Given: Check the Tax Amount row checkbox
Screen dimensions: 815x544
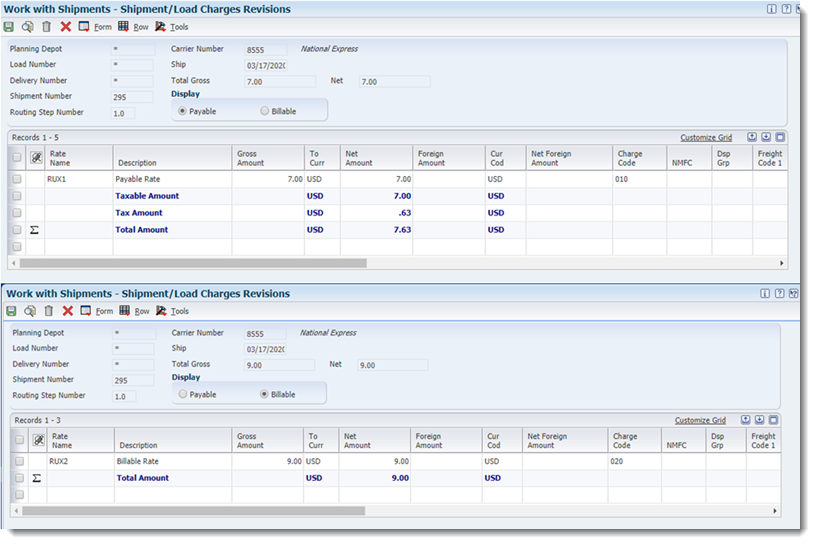Looking at the screenshot, I should pyautogui.click(x=17, y=213).
